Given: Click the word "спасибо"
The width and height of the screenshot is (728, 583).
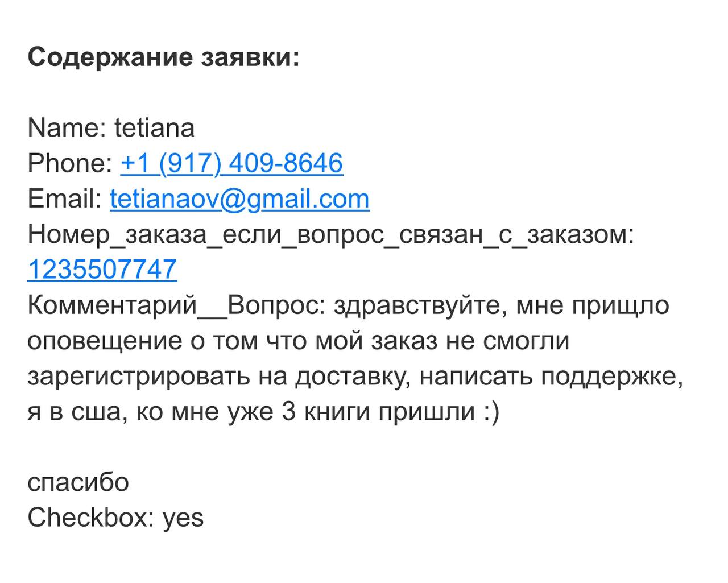Looking at the screenshot, I should (78, 482).
